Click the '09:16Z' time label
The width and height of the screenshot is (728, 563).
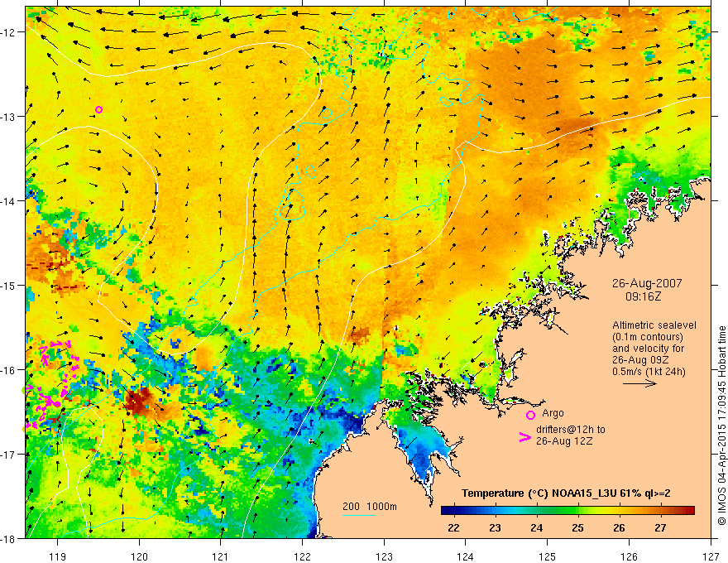tap(643, 296)
